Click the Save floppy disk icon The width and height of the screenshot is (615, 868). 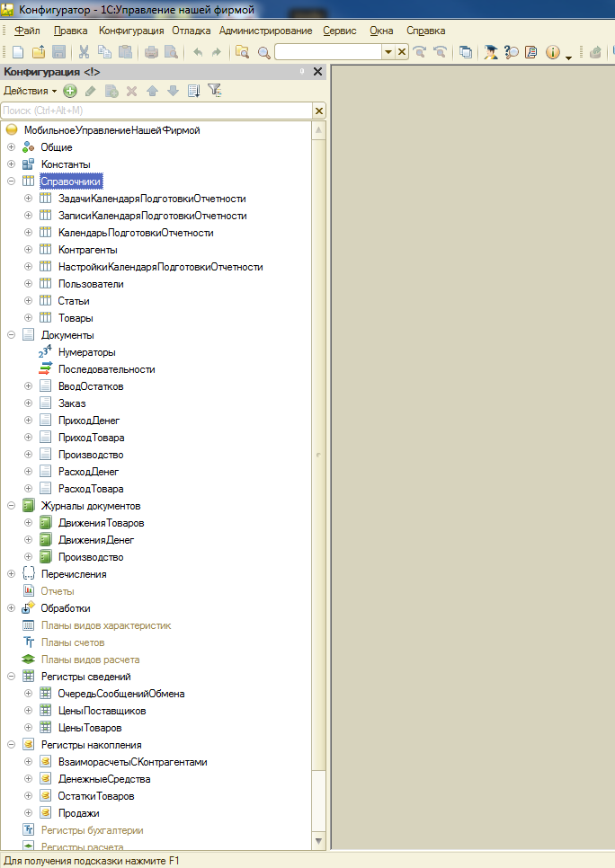[58, 52]
